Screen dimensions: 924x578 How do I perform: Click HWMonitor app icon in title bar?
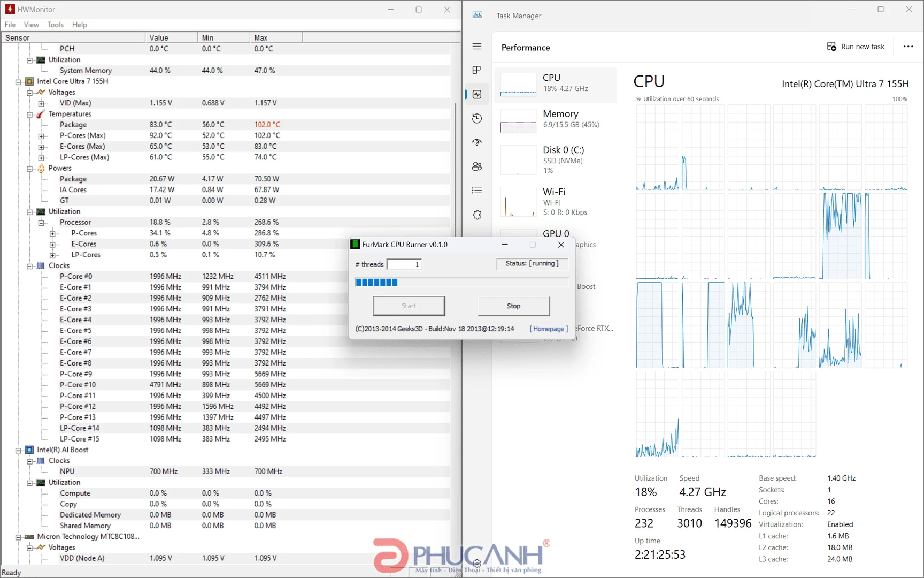tap(10, 9)
